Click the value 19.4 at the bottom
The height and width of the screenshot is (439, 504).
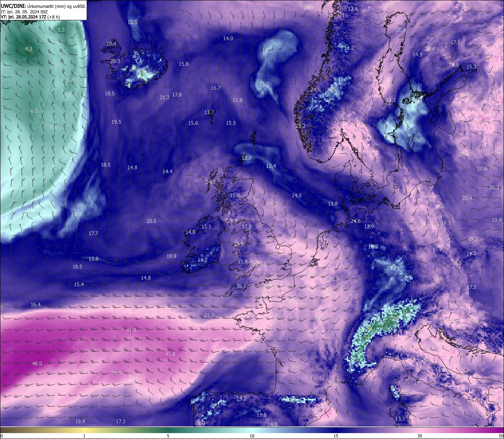pos(80,421)
